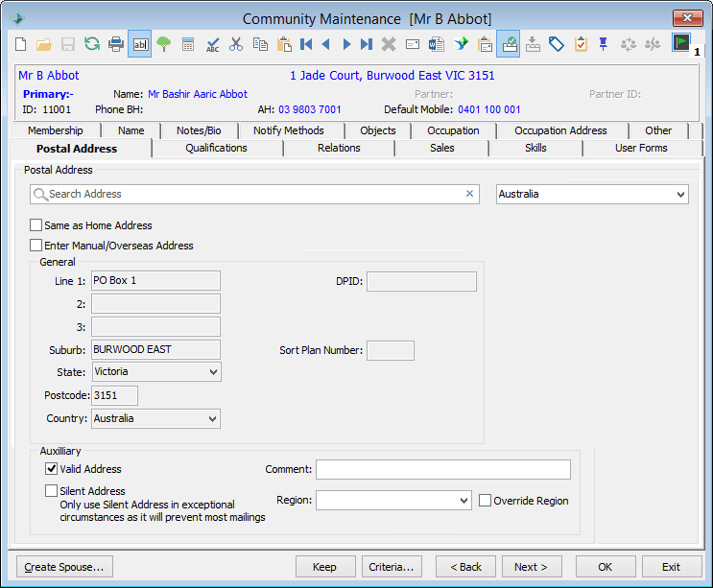Screen dimensions: 713x588
Task: Open the calculator icon
Action: 188,44
